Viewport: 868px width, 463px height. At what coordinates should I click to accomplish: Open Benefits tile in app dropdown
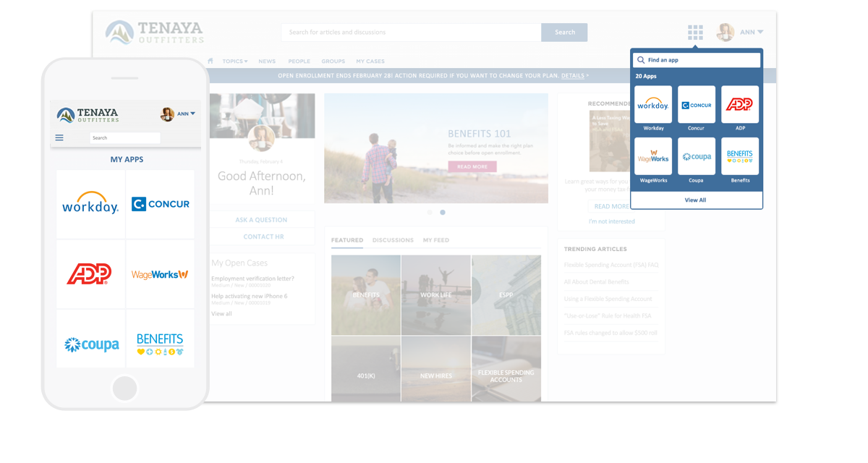[740, 156]
